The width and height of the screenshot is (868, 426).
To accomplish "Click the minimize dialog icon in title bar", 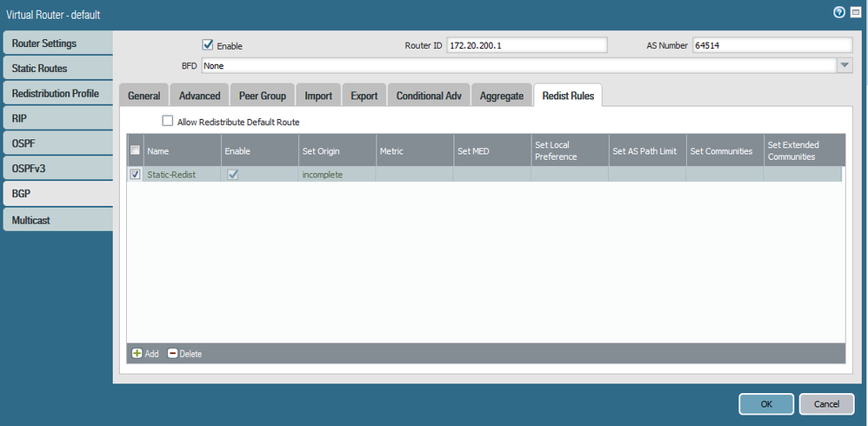I will click(x=855, y=13).
